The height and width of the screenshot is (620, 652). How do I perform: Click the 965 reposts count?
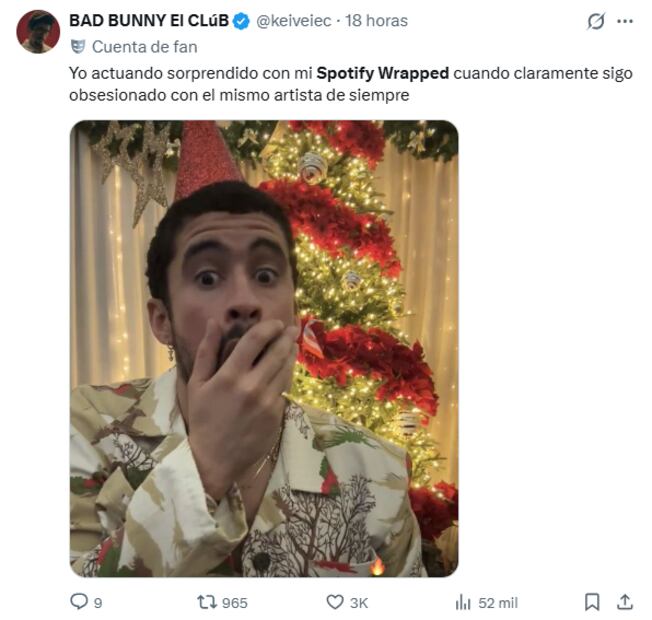point(234,603)
